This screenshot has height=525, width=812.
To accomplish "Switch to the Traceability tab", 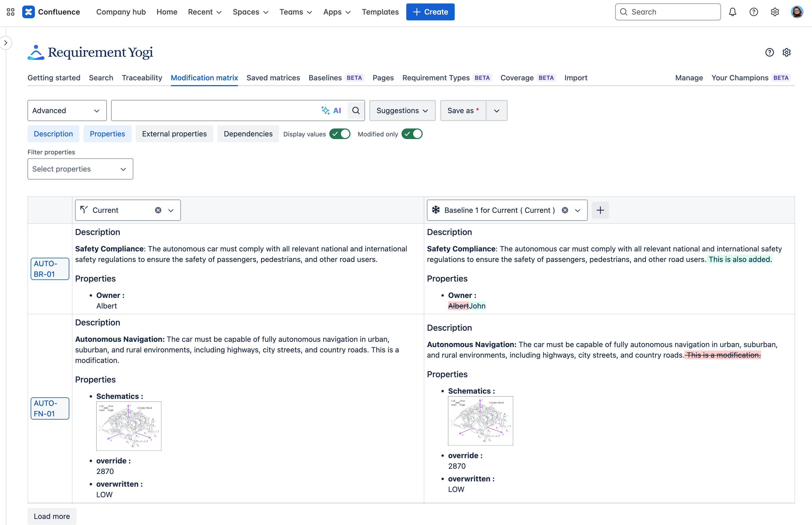I will pyautogui.click(x=142, y=78).
